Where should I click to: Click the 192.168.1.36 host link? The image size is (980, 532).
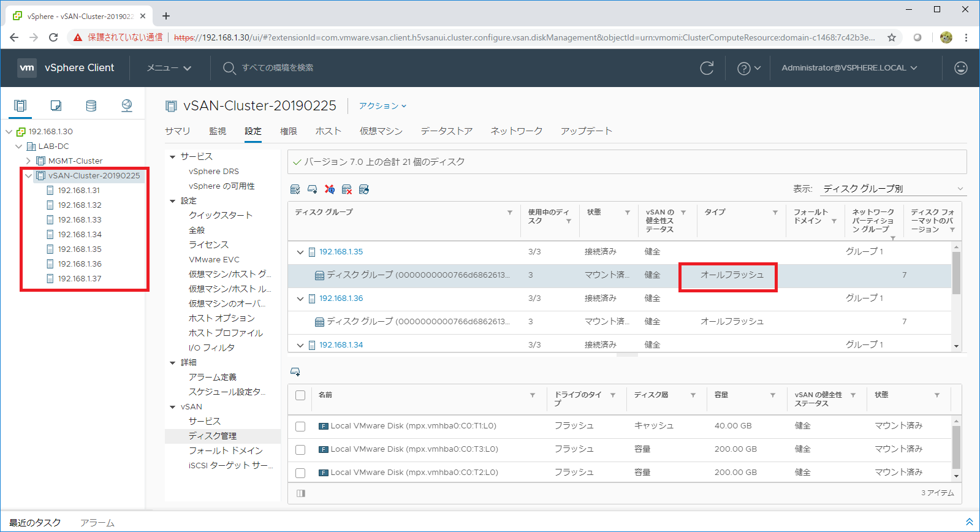pos(341,298)
